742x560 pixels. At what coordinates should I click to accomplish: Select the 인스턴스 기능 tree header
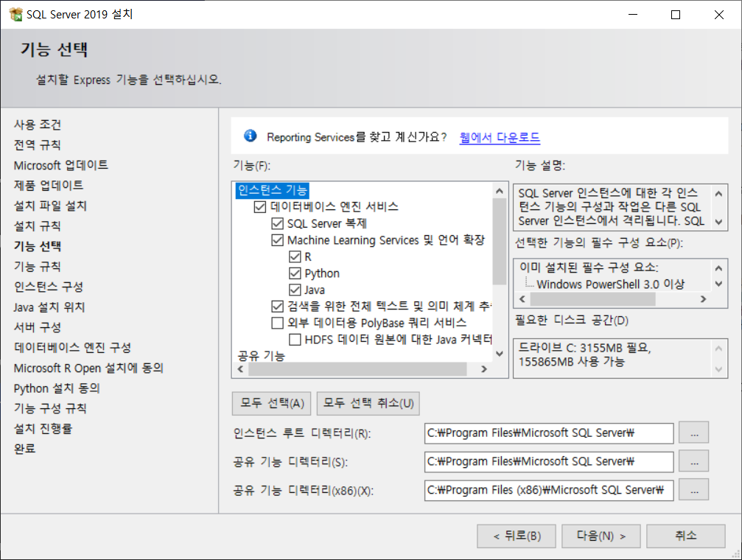(x=273, y=190)
